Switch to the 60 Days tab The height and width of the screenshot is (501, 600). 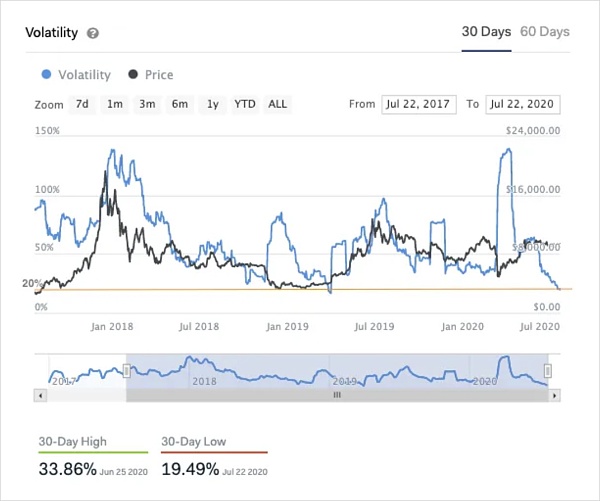tap(545, 31)
